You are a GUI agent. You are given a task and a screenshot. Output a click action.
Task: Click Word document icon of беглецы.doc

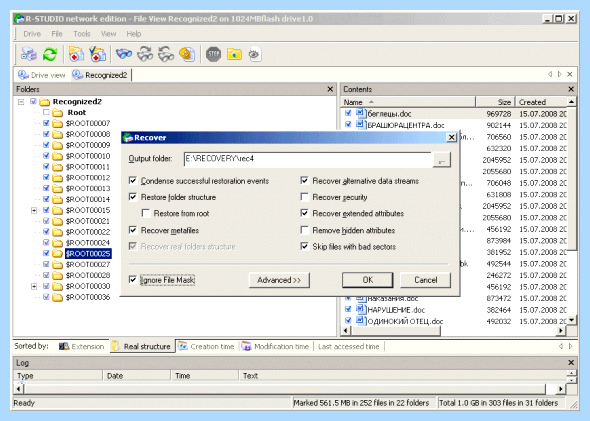coord(361,113)
